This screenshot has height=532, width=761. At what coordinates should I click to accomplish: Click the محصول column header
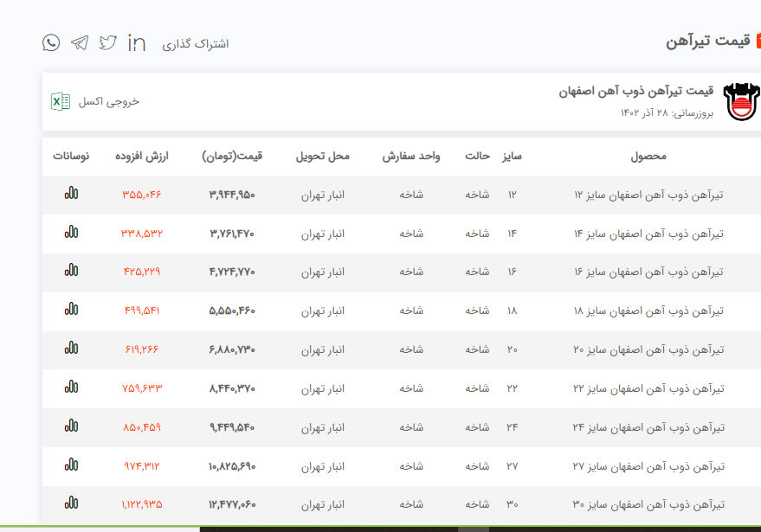click(x=648, y=157)
